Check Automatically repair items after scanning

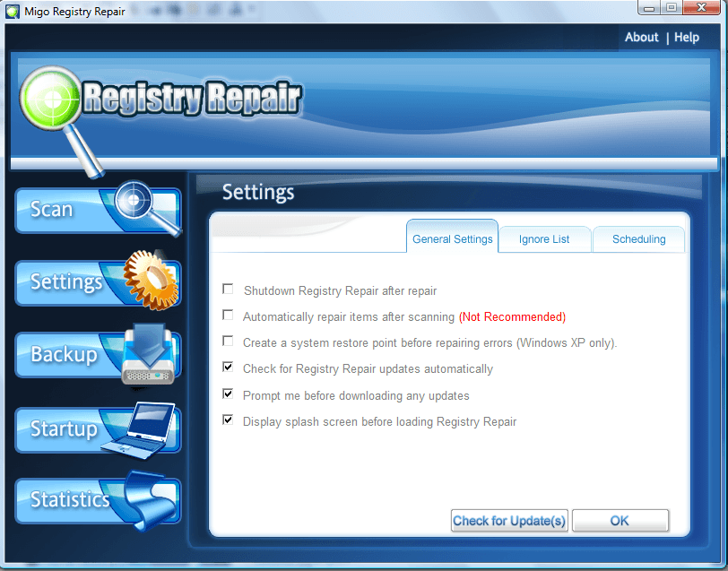(x=228, y=315)
